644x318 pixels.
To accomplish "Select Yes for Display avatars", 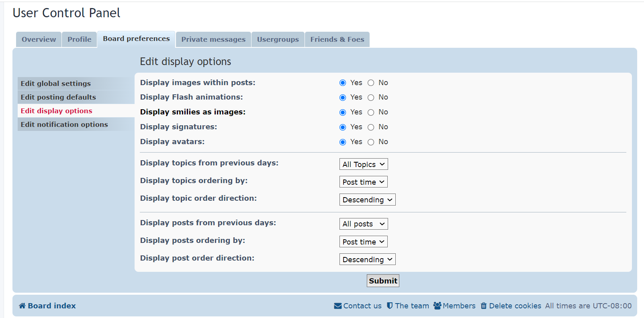I will [343, 142].
